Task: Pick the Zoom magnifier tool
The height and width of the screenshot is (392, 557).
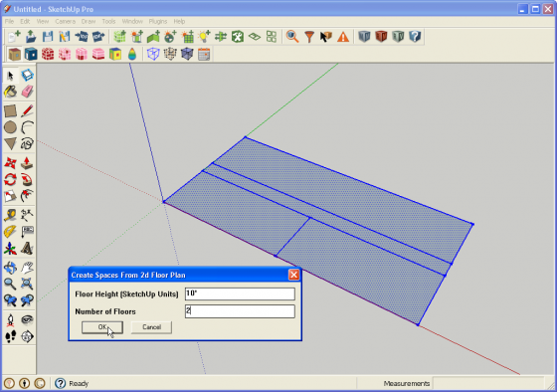Action: click(x=10, y=284)
